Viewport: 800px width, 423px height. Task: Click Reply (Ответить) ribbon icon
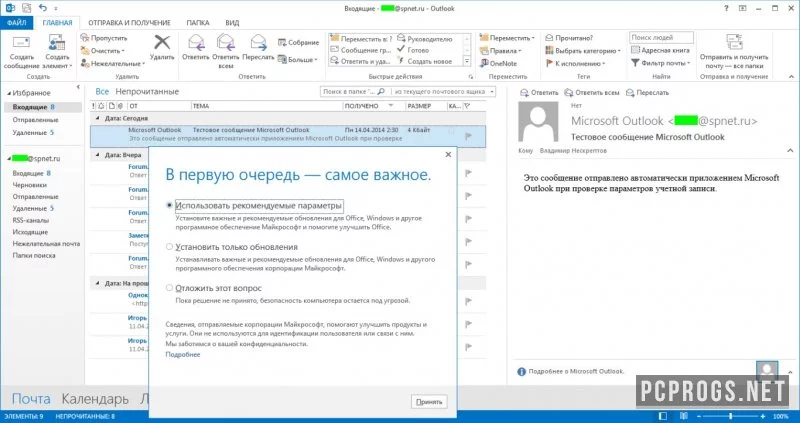point(196,43)
